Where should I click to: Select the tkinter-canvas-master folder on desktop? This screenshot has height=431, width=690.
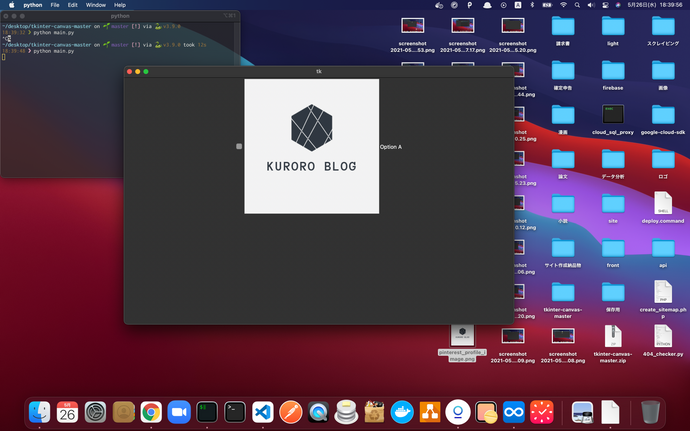click(563, 300)
